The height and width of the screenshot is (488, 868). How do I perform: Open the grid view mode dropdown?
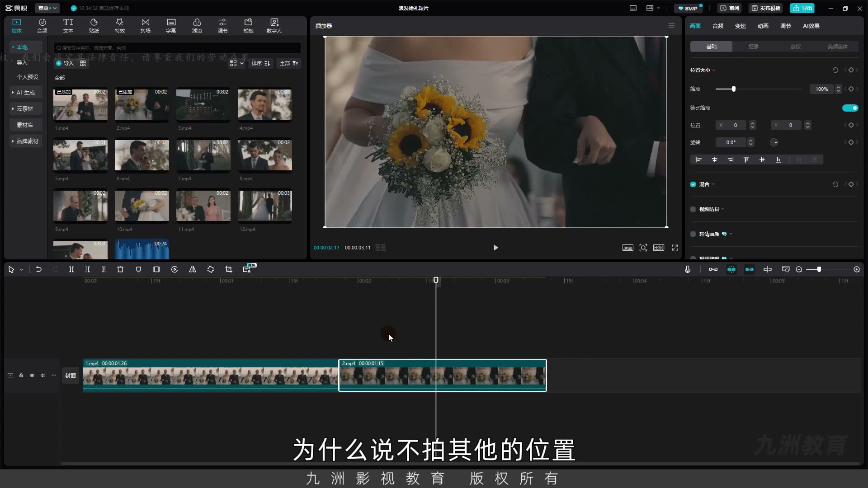pyautogui.click(x=236, y=63)
